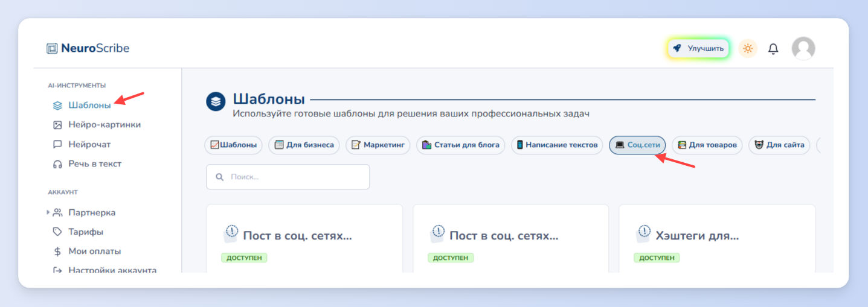The height and width of the screenshot is (307, 868).
Task: Click the AI-ИНСТРУМЕНТЫ sidebar section label
Action: [77, 86]
